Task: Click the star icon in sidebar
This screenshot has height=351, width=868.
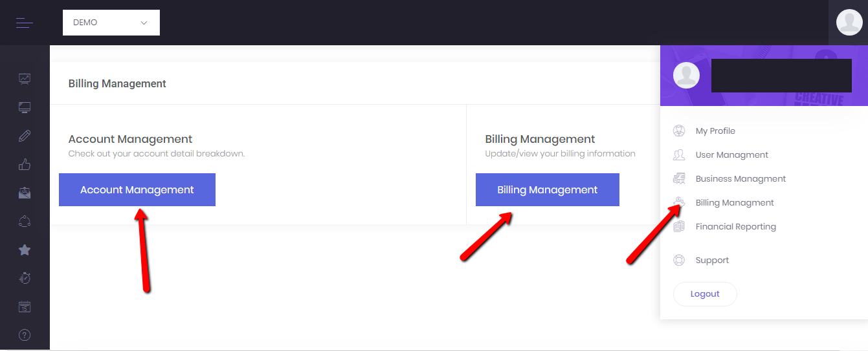Action: click(x=25, y=250)
